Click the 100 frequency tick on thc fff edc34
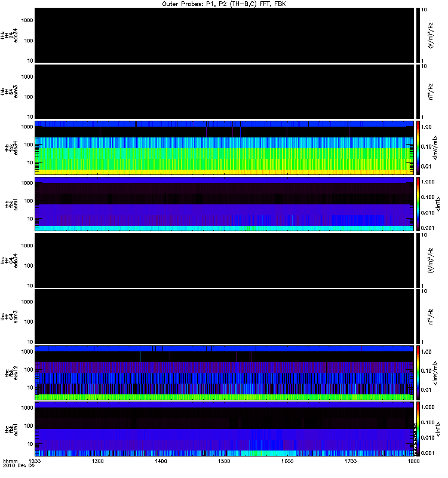The height and width of the screenshot is (478, 448). click(x=29, y=265)
